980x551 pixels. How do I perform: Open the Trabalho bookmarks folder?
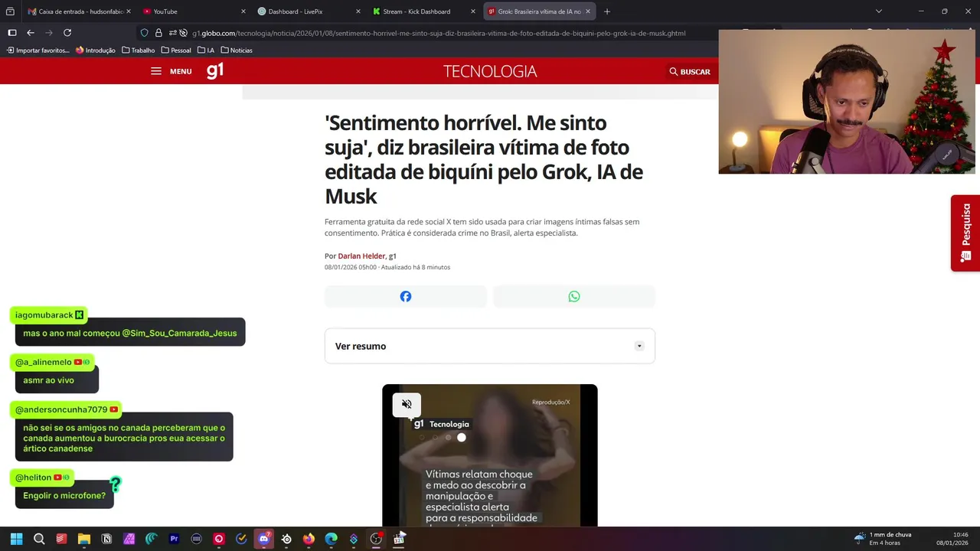[x=139, y=50]
